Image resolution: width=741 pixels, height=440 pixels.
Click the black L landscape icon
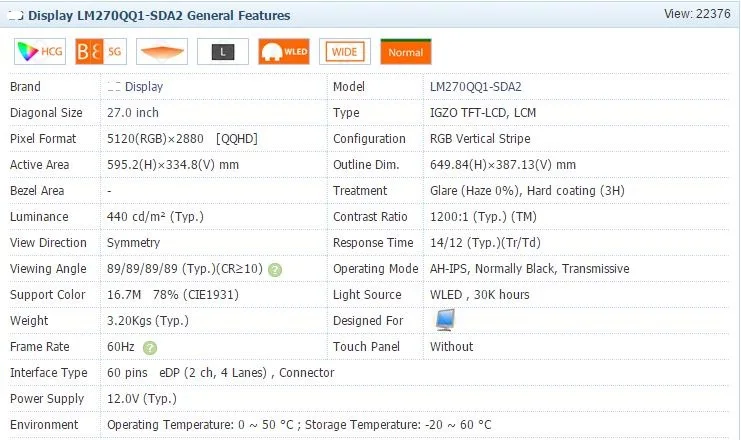click(x=222, y=52)
